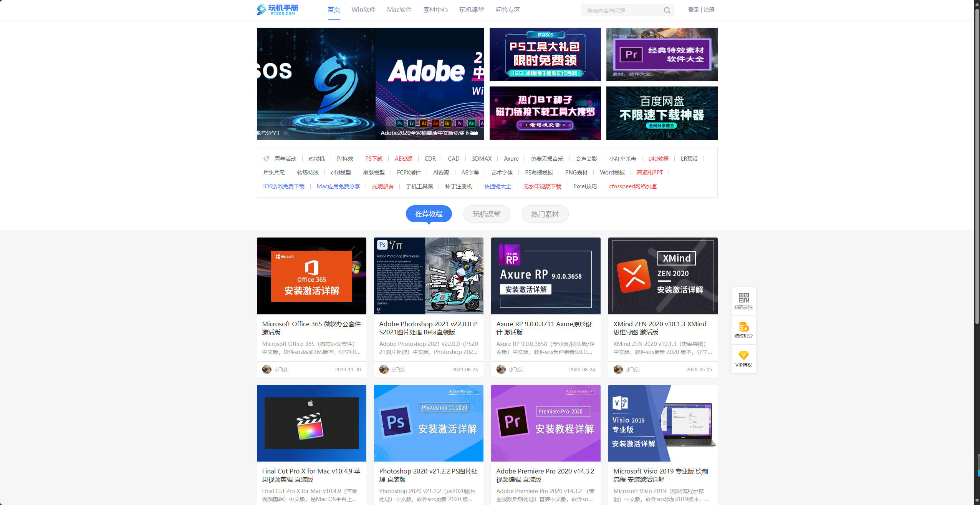Click the 玩机手册 site logo

tap(278, 10)
